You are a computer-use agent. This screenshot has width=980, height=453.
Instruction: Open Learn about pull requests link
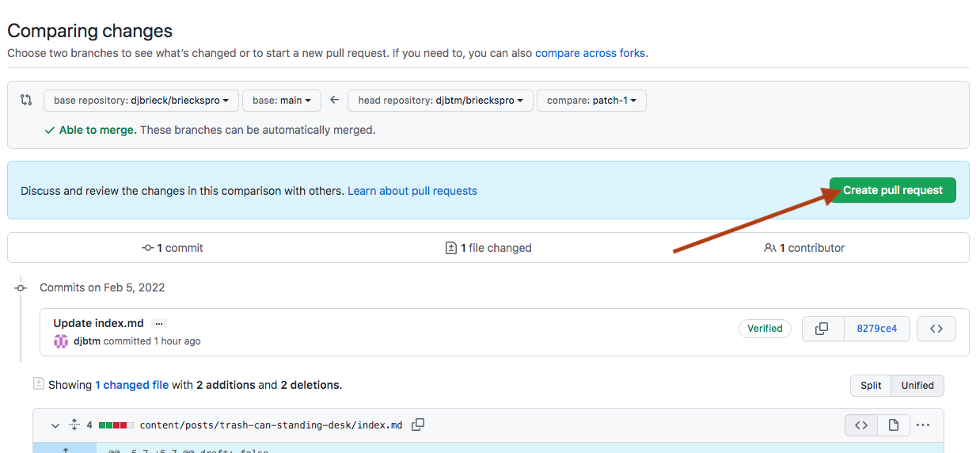[412, 191]
